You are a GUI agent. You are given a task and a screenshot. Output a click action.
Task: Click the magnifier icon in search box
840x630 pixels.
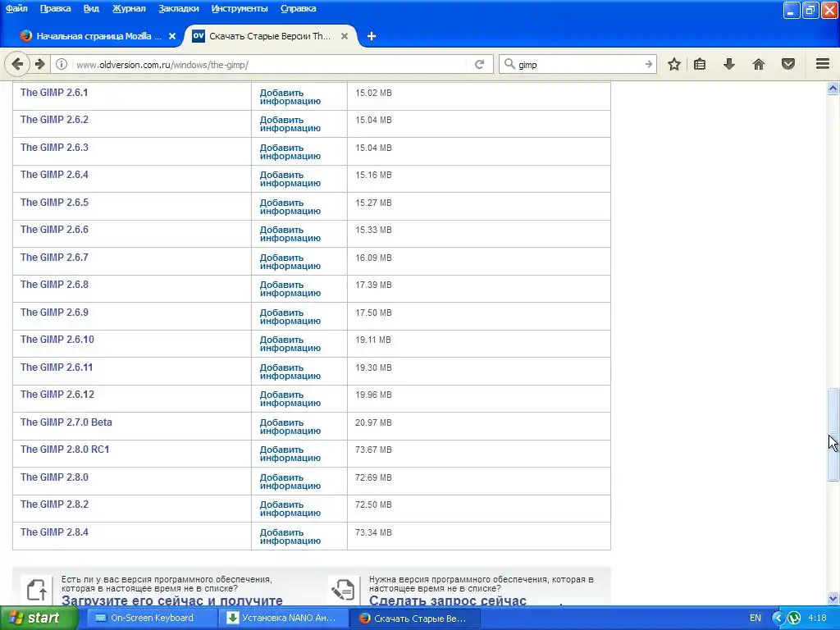(x=509, y=64)
